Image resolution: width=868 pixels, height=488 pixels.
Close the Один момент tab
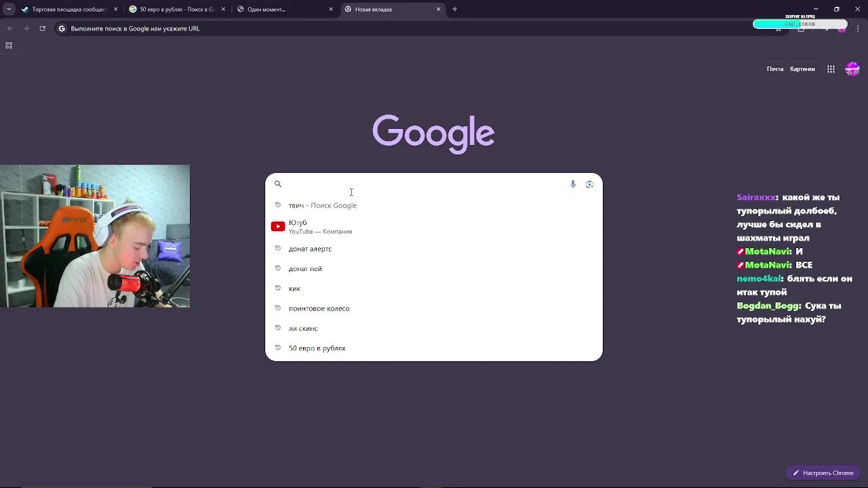click(x=331, y=9)
